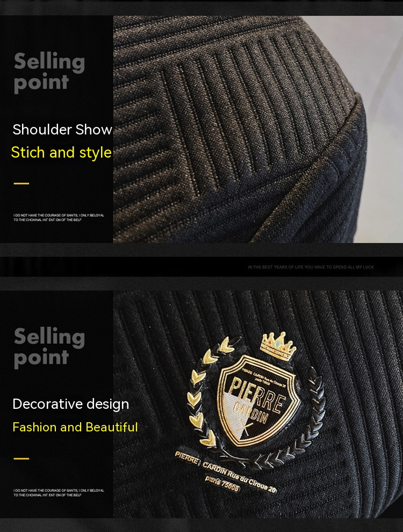403x532 pixels.
Task: Click the yellow Stich and style text
Action: (61, 153)
